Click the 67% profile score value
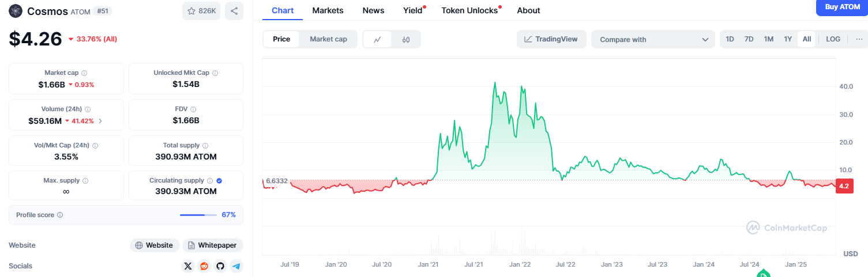The image size is (868, 277). (x=229, y=215)
